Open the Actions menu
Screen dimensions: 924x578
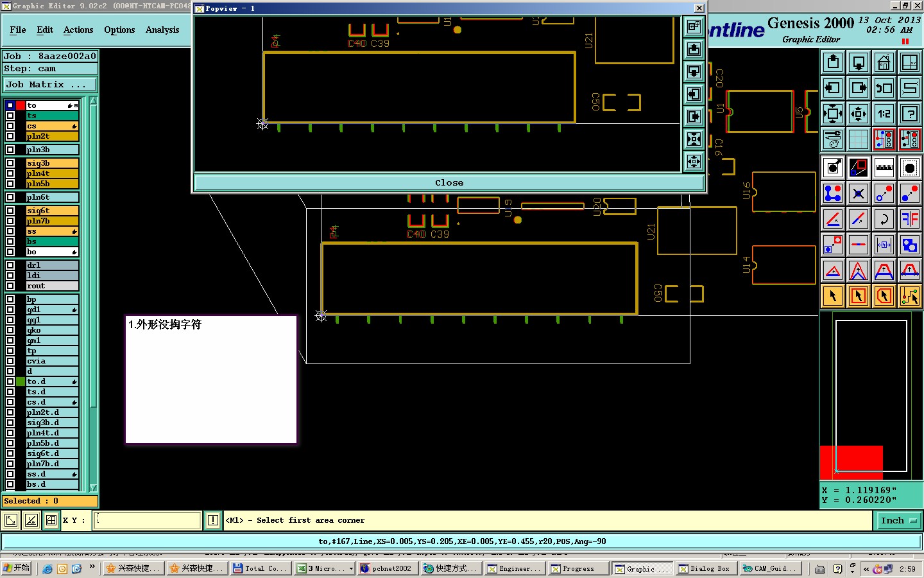78,30
